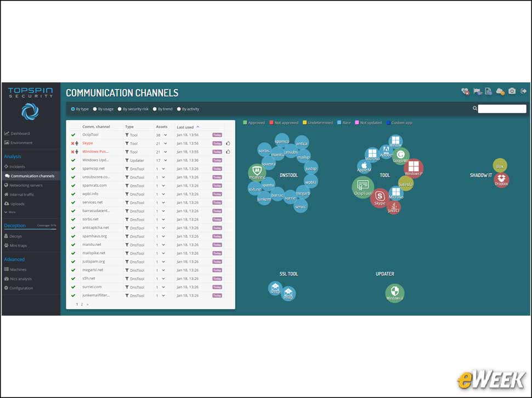The width and height of the screenshot is (532, 398).
Task: Expand the assets dropdown in the Skype row
Action: click(165, 143)
